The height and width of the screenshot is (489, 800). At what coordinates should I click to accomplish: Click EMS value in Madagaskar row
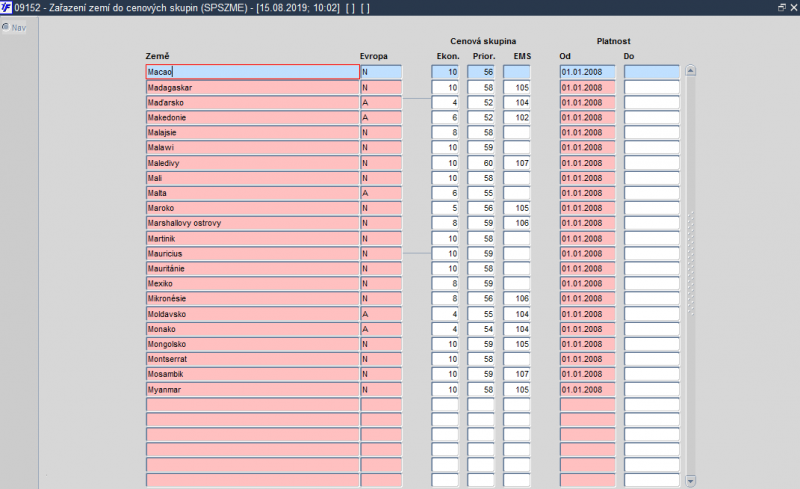click(517, 87)
